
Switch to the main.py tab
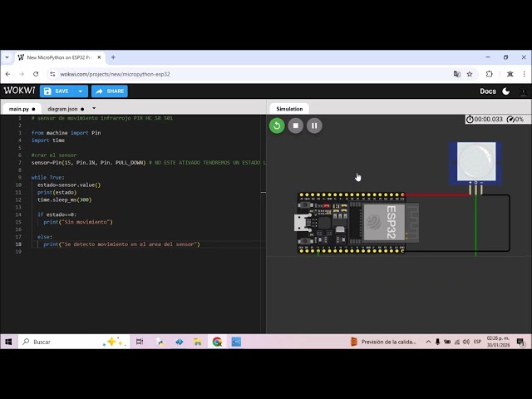coord(22,109)
